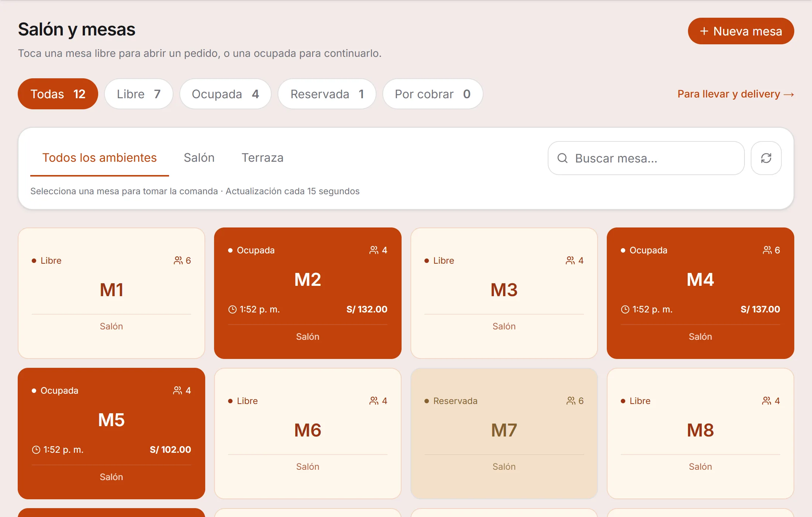Click the refresh tables icon button
This screenshot has width=812, height=517.
[x=766, y=158]
